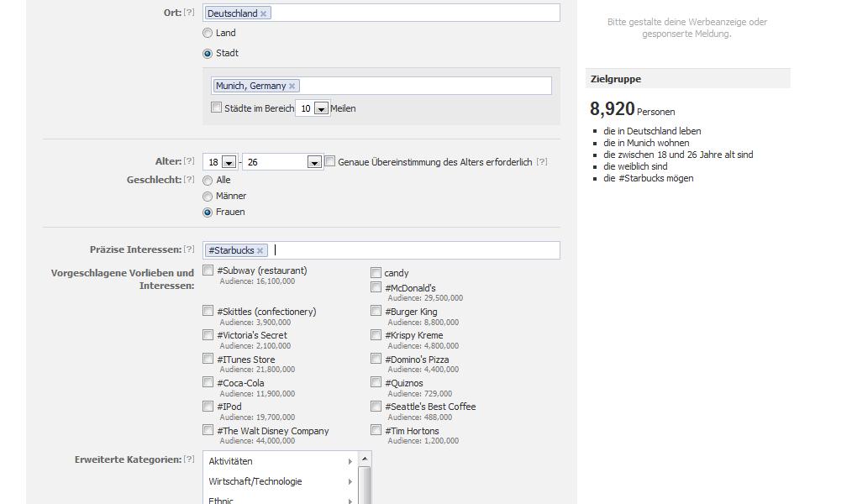Remove the Deutschland location tag

pyautogui.click(x=264, y=13)
